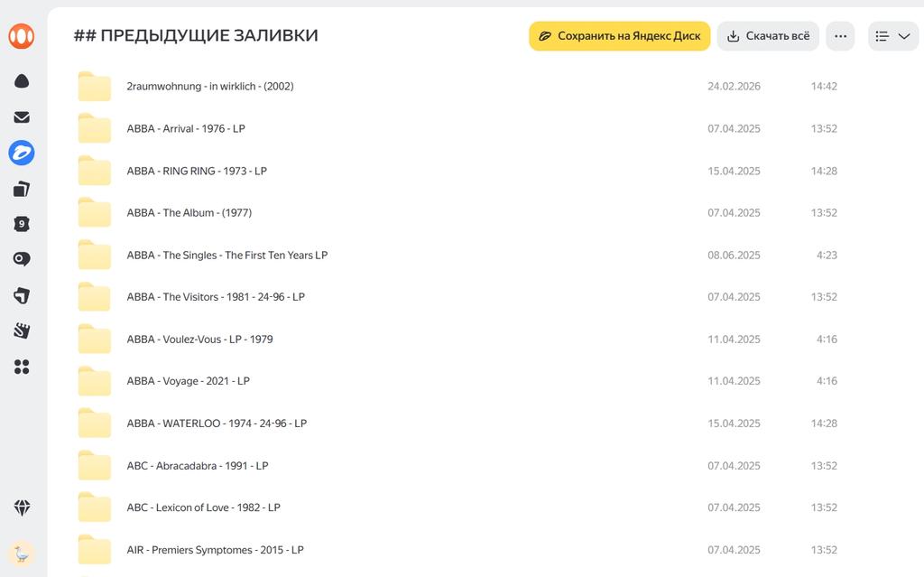The width and height of the screenshot is (924, 577).
Task: Select 'ABBA - RING RING - 1973 - LP'
Action: [x=197, y=171]
